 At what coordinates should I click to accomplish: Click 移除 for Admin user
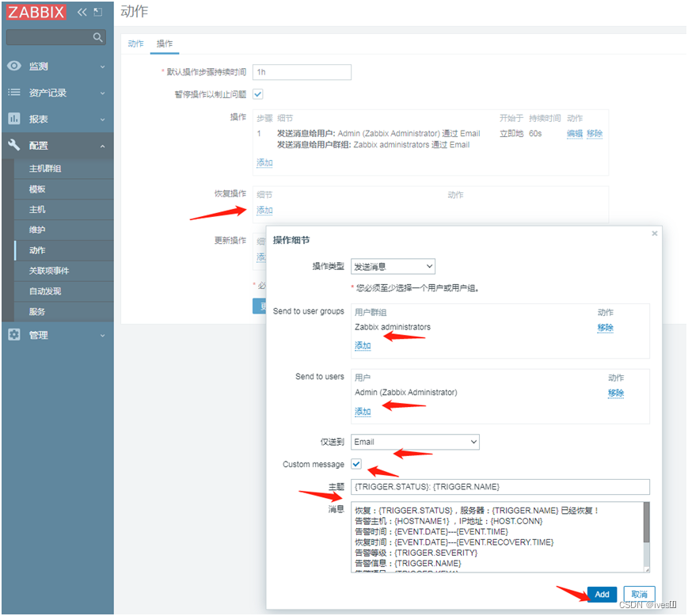pyautogui.click(x=616, y=393)
